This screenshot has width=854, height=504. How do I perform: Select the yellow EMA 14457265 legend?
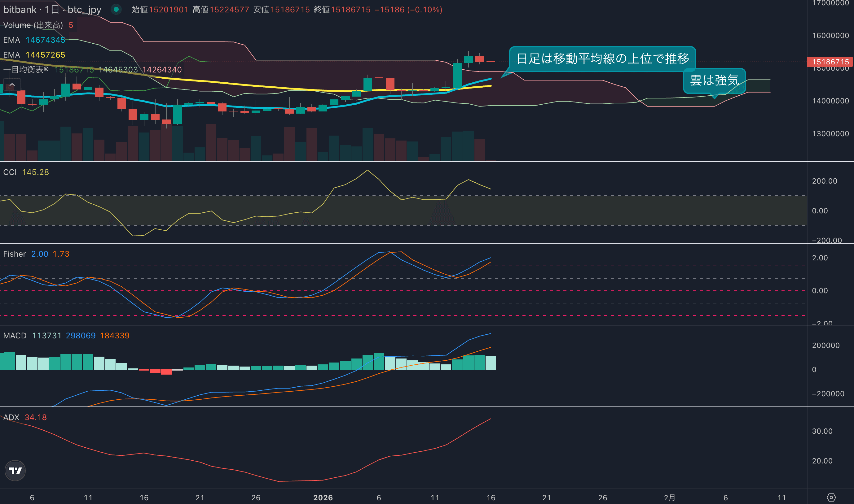click(x=34, y=55)
